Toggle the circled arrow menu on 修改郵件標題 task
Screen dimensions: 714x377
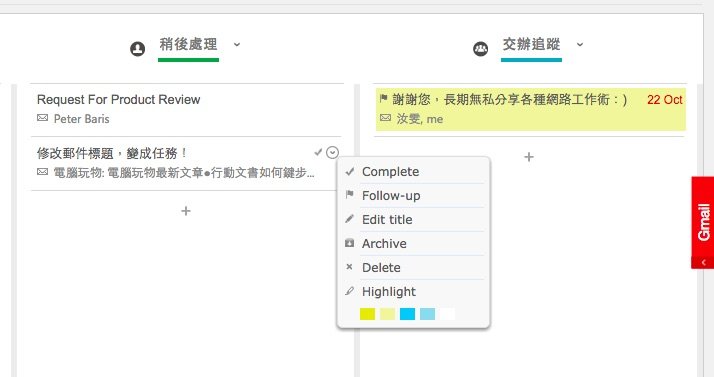[332, 153]
